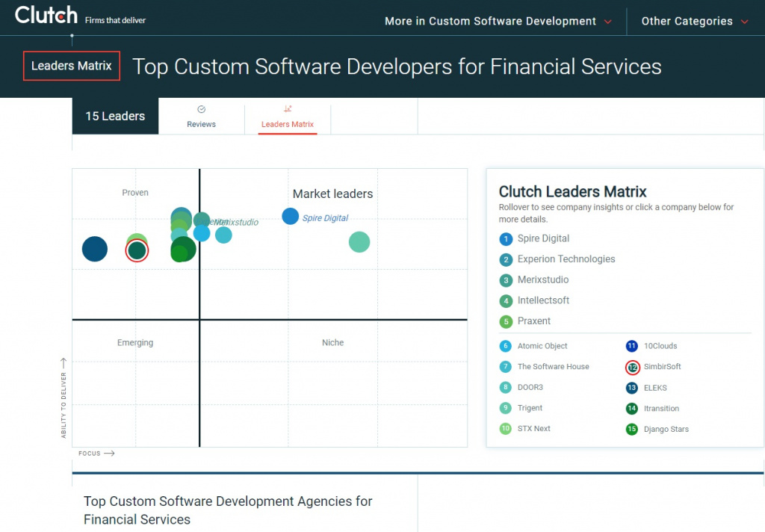
Task: Click the SimbirSoft number 12 badge
Action: [632, 367]
